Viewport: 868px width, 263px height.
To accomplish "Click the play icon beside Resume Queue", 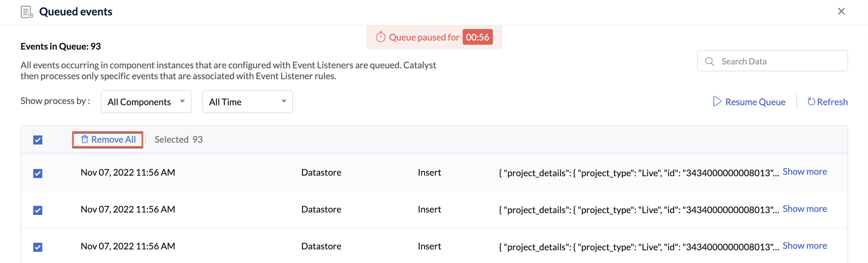I will [717, 102].
